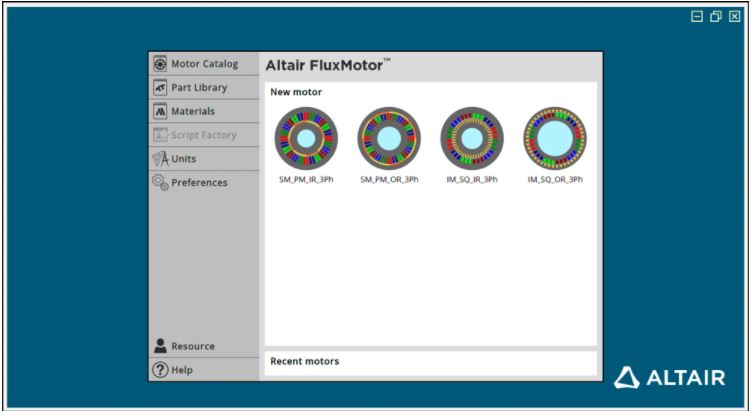Click the Part Library icon
750x411 pixels.
click(x=160, y=88)
